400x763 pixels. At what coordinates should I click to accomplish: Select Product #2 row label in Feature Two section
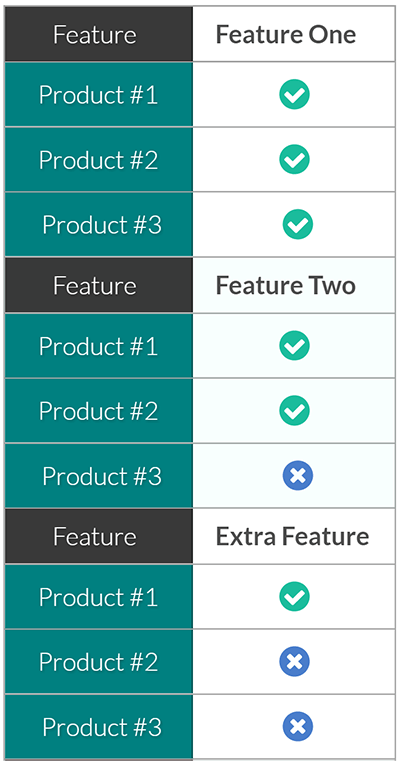point(99,410)
